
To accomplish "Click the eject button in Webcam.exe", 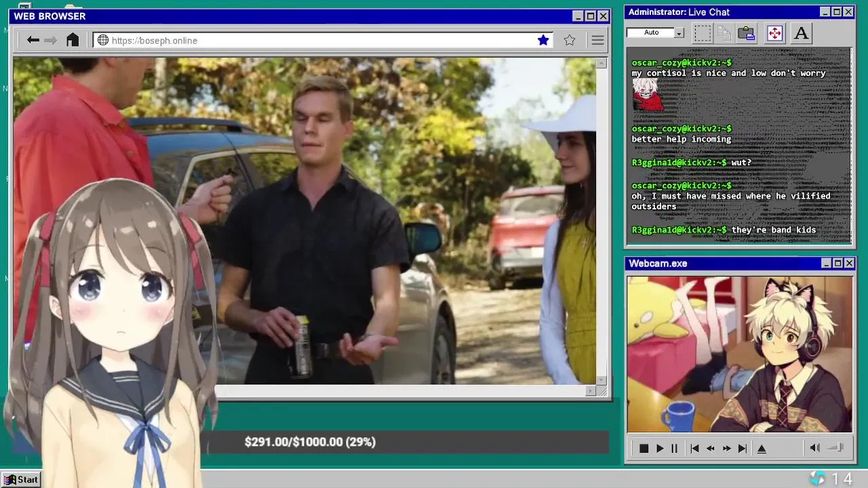I will 762,448.
